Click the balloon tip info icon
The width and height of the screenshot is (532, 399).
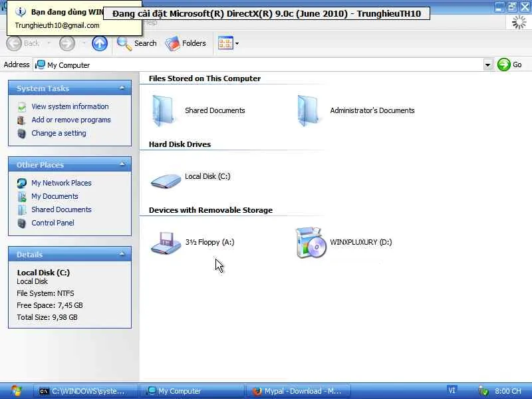(x=21, y=12)
